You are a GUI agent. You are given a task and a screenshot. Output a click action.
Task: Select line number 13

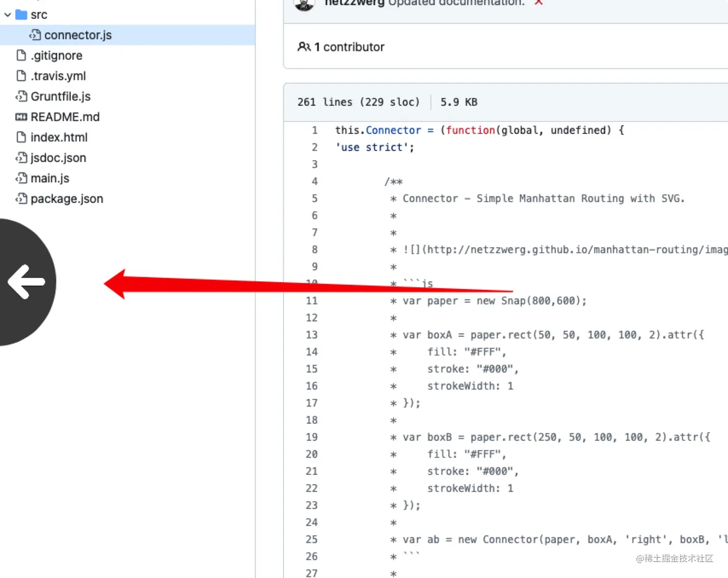312,335
